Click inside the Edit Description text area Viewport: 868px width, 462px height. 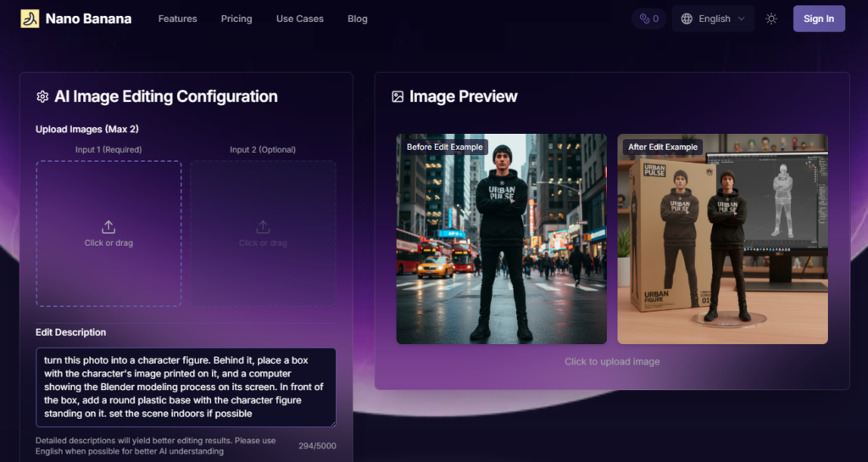186,387
